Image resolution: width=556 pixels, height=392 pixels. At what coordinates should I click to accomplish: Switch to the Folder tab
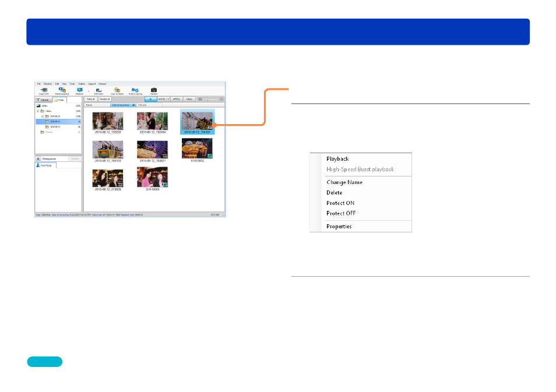click(x=60, y=100)
